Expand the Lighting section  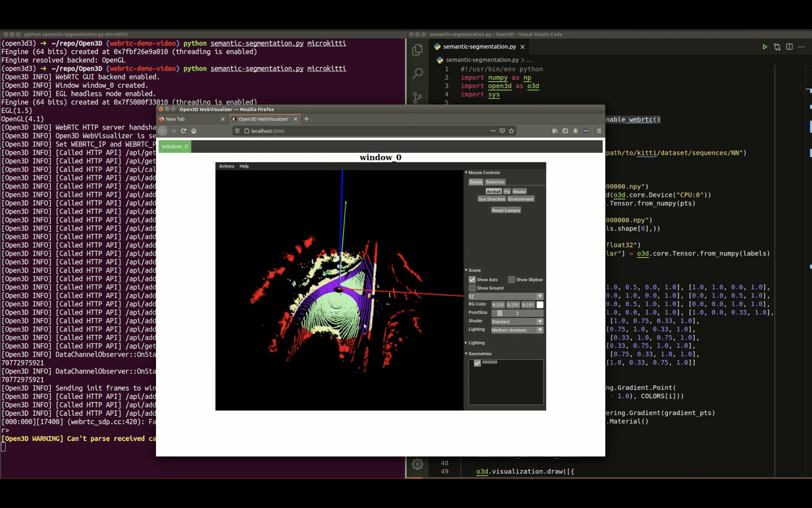(466, 343)
